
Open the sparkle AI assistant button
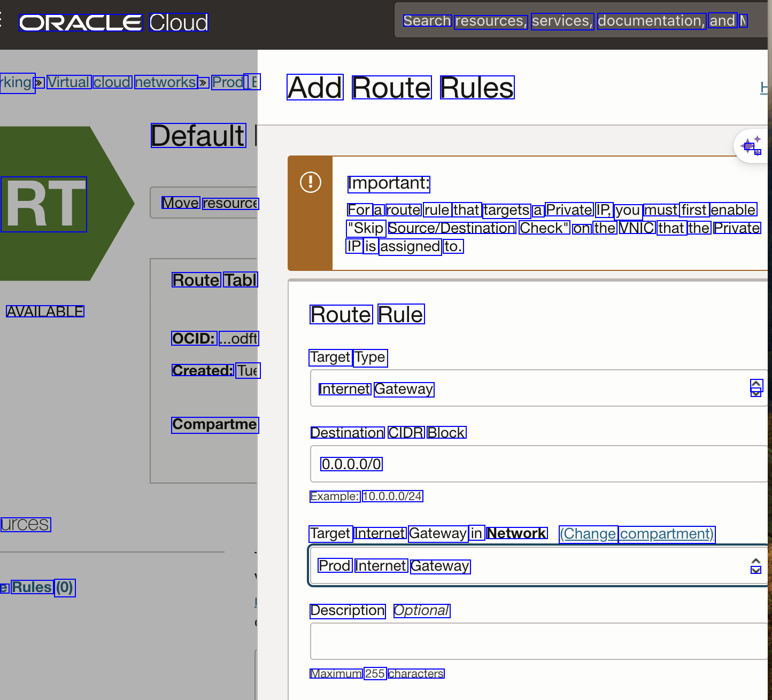tap(751, 146)
